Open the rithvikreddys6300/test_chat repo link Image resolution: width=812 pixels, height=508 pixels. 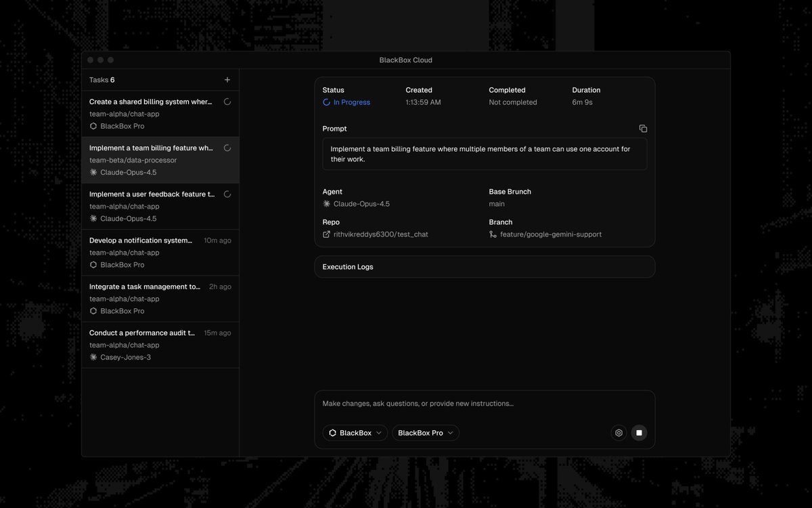click(380, 234)
